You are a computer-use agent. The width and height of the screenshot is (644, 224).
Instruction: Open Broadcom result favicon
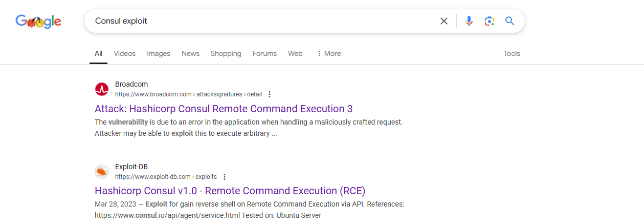[x=102, y=89]
